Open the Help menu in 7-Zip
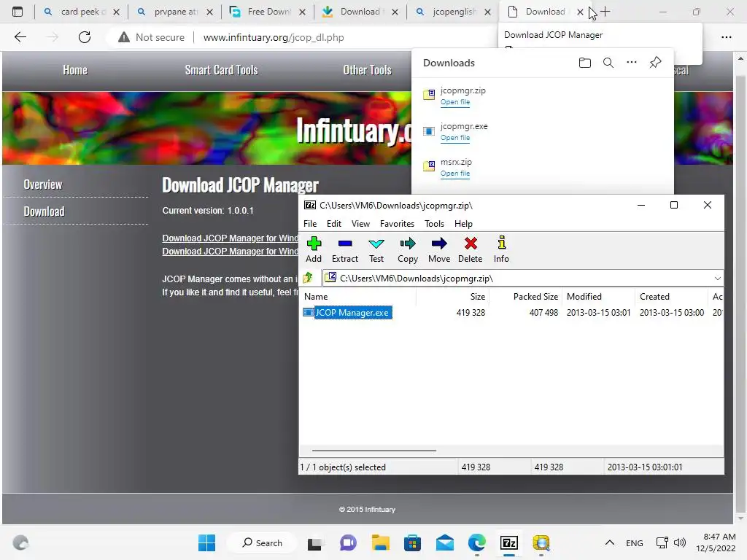 [463, 224]
